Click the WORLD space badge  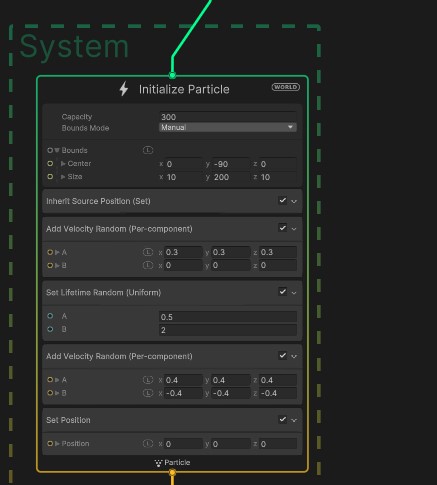(286, 87)
